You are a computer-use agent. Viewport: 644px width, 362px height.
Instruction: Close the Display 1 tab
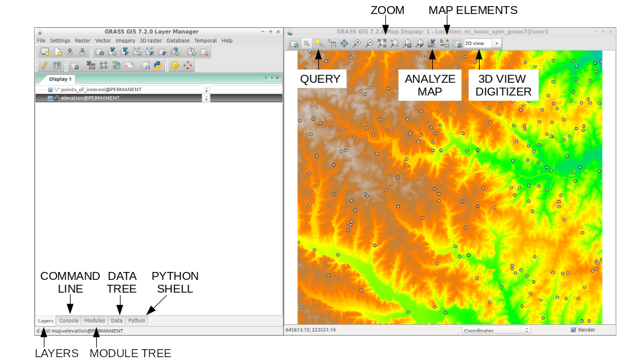[x=278, y=78]
